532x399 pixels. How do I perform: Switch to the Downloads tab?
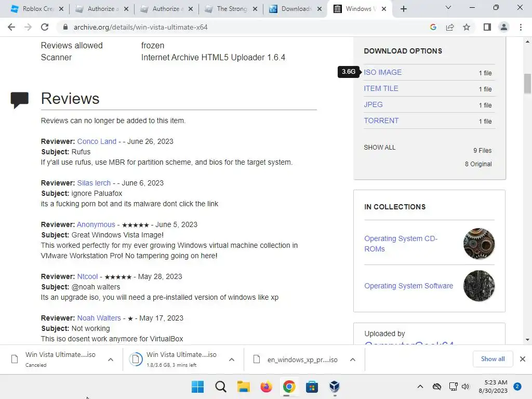(x=292, y=9)
